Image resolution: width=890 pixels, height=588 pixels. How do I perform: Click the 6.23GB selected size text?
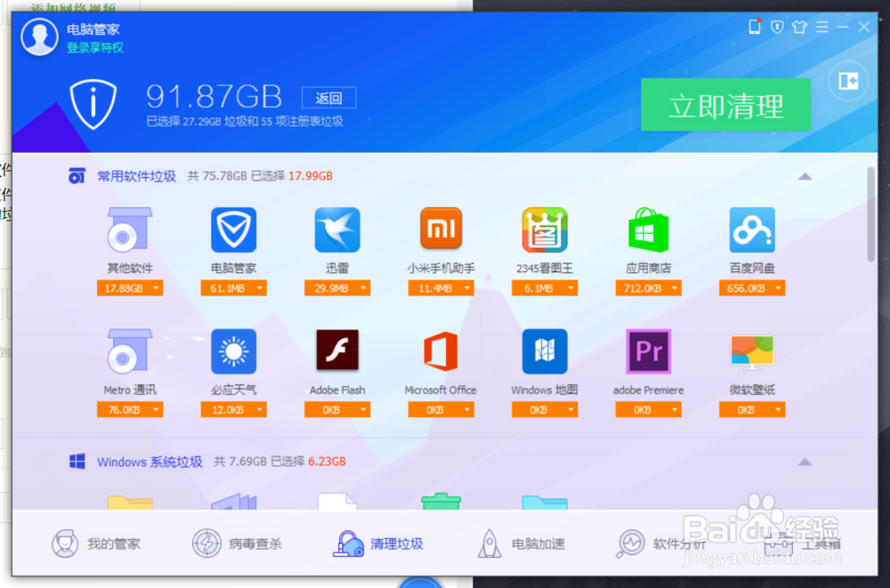click(327, 462)
